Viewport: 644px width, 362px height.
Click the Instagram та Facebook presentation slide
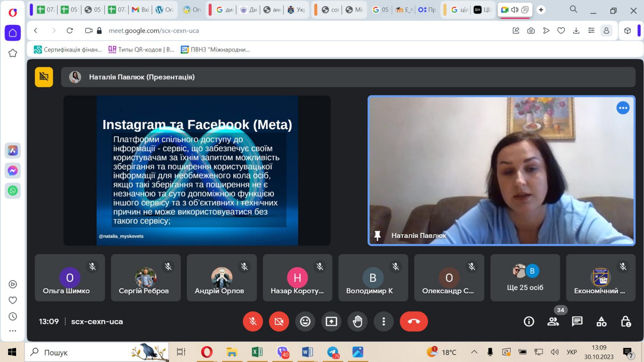pos(197,171)
